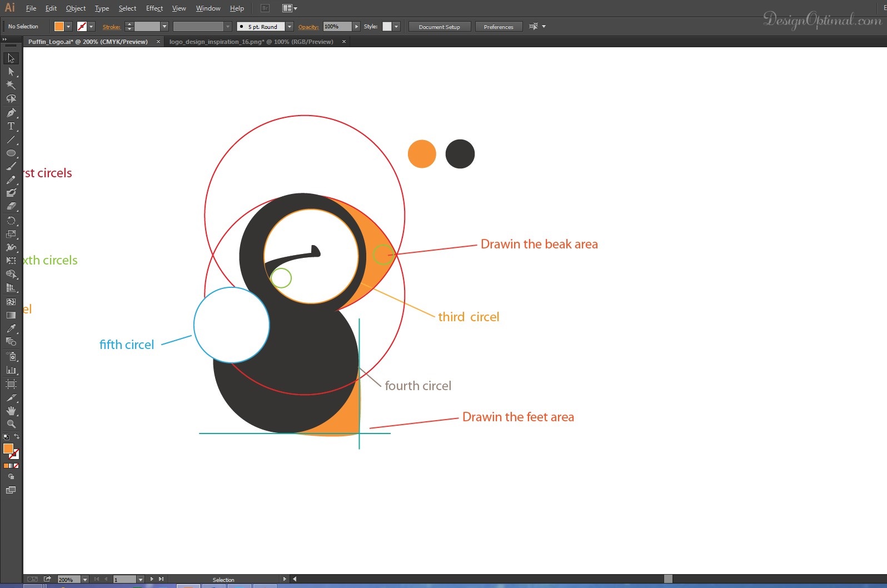Select the Paintbrush tool
Screen dimensions: 887x588
(x=11, y=166)
